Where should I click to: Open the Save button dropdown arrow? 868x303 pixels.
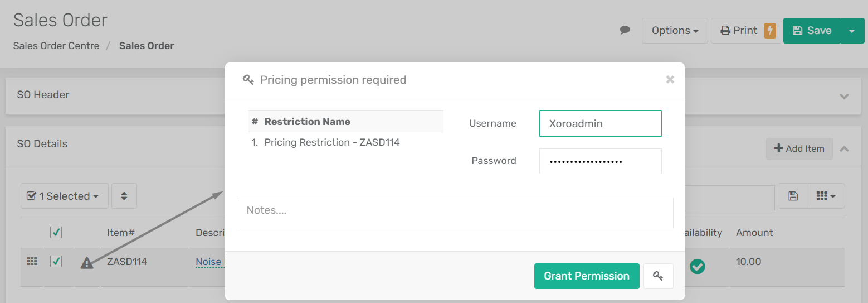[852, 31]
